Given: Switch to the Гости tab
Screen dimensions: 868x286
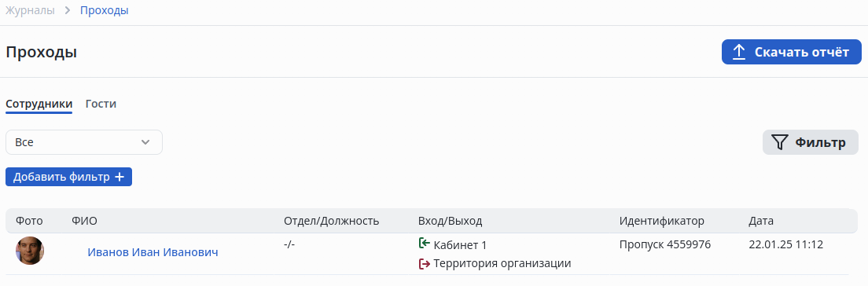Looking at the screenshot, I should (x=101, y=104).
